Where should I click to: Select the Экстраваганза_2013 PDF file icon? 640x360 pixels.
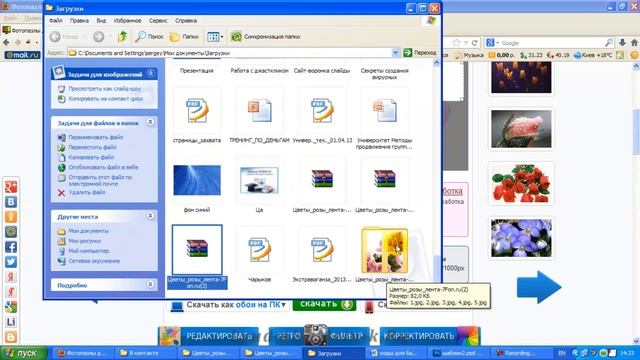click(x=322, y=249)
